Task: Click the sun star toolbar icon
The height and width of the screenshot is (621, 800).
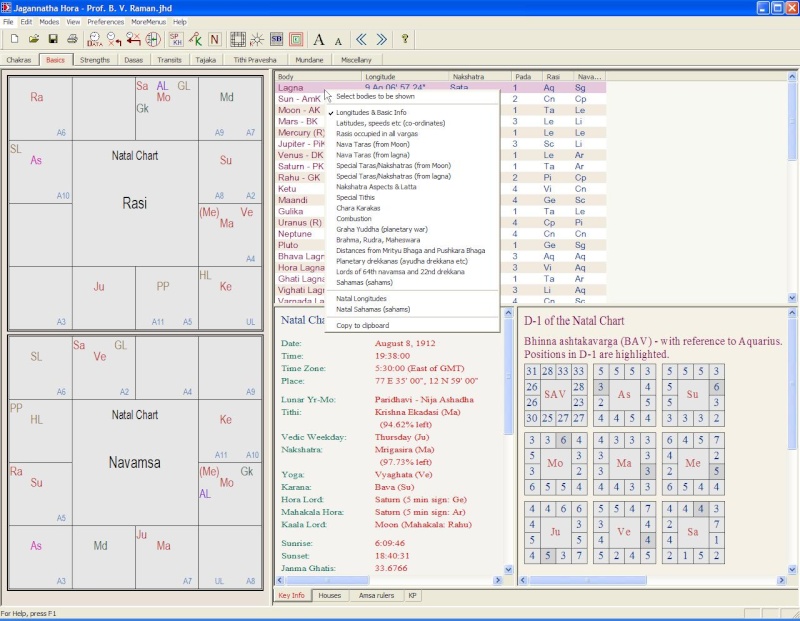Action: (257, 39)
